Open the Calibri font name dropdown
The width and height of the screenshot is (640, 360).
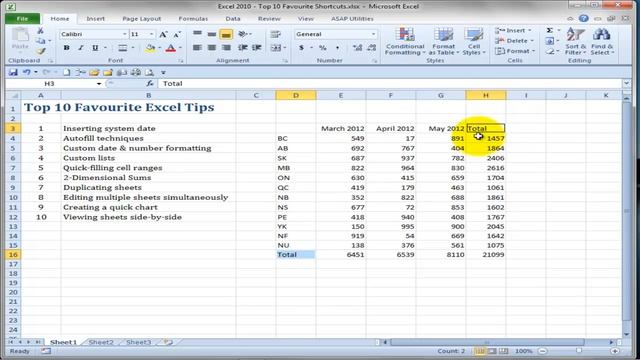click(124, 34)
